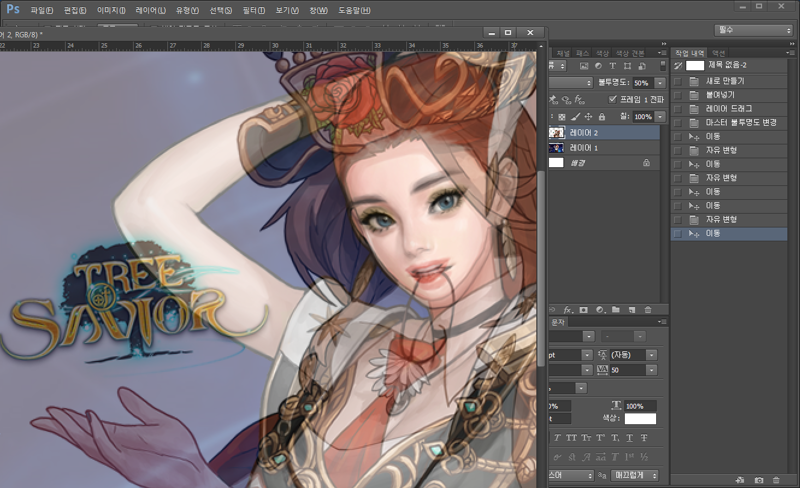Click lock transparent pixels icon
This screenshot has width=800, height=488.
pos(562,117)
